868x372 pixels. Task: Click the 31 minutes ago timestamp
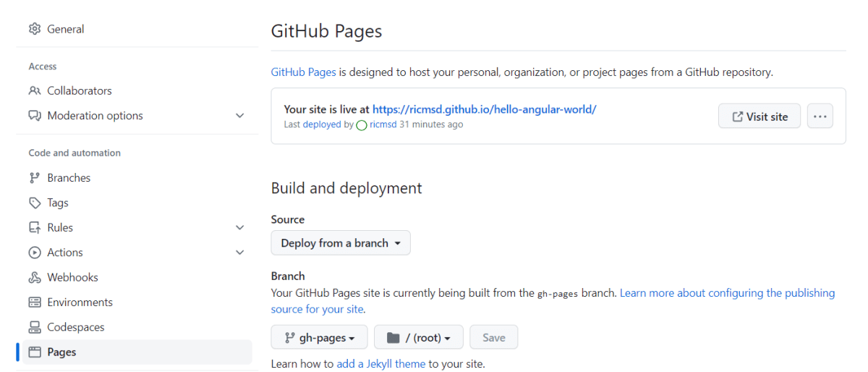click(431, 124)
